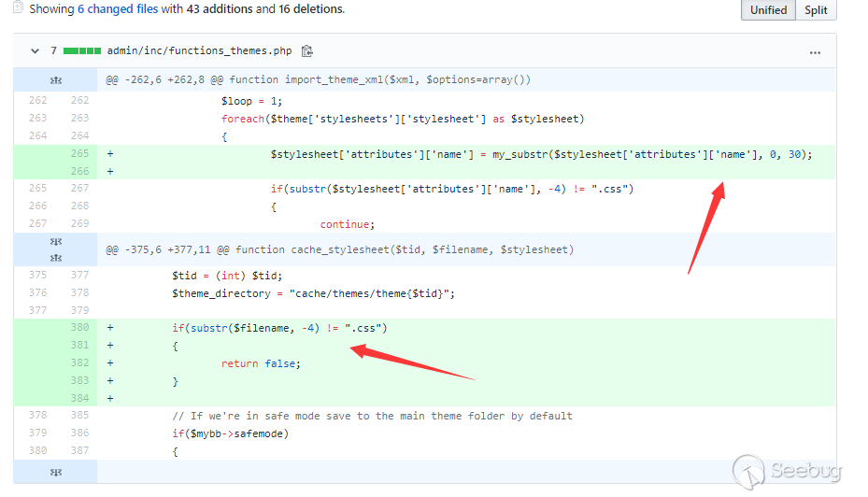Screen dimensions: 868x497
Task: Click the diffstat green squares indicator
Action: coord(82,51)
